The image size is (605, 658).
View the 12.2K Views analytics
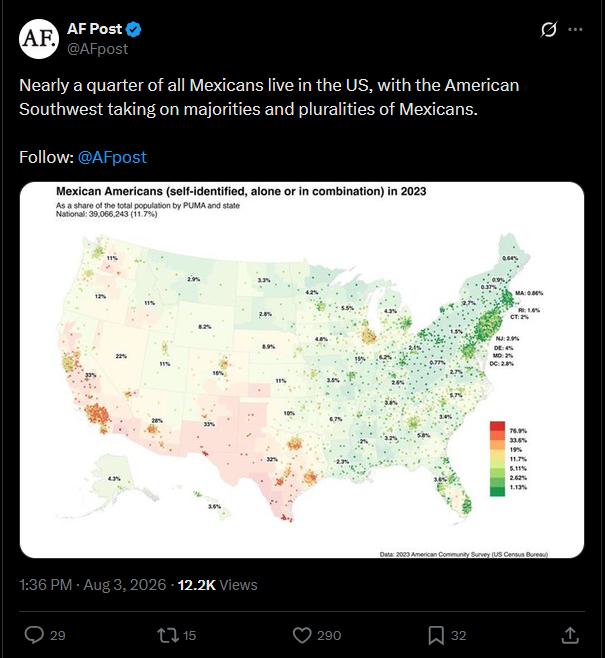217,585
